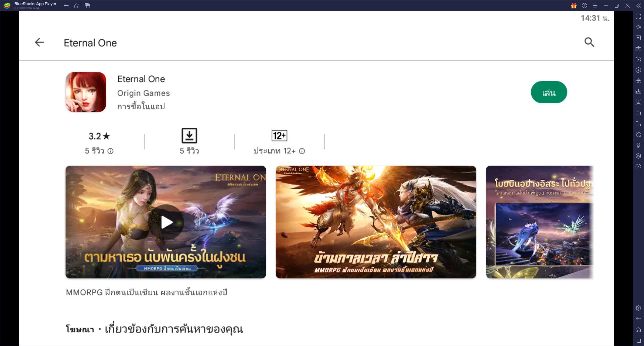The image size is (644, 346).
Task: Click the sync operations circular icon
Action: (638, 70)
